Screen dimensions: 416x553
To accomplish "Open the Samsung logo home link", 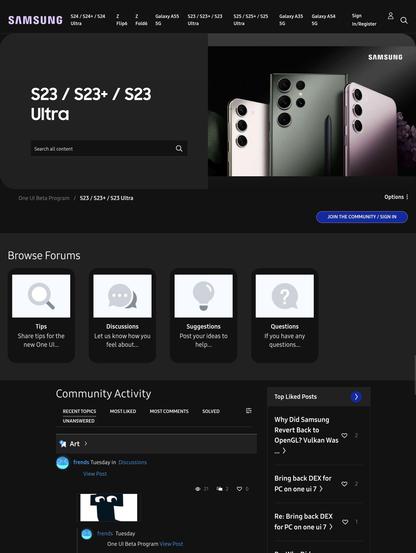I will (35, 20).
